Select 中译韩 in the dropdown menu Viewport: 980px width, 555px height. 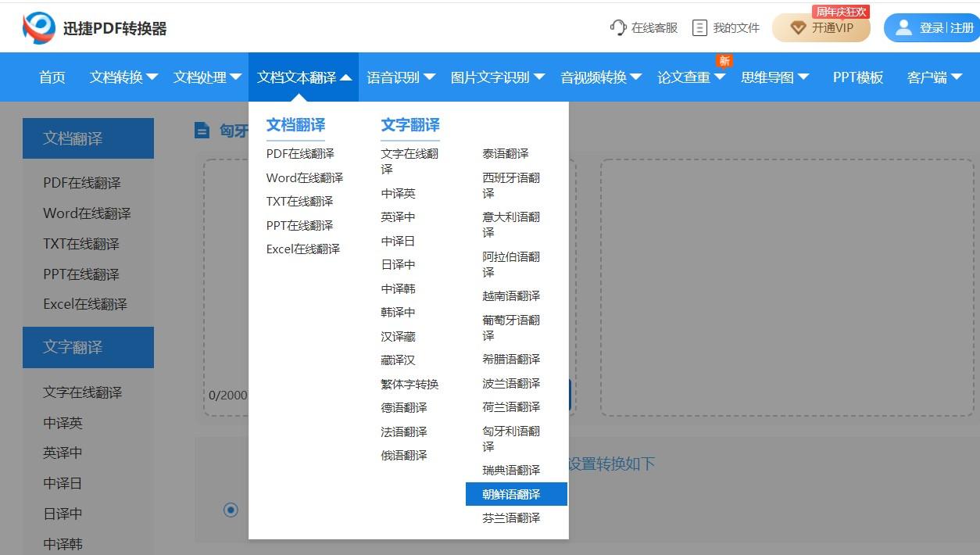(x=399, y=288)
